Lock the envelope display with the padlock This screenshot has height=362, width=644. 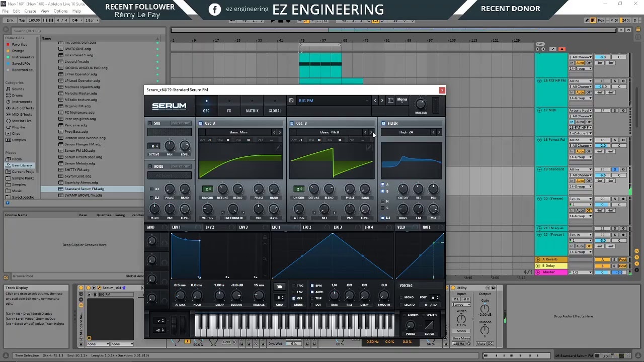click(265, 237)
